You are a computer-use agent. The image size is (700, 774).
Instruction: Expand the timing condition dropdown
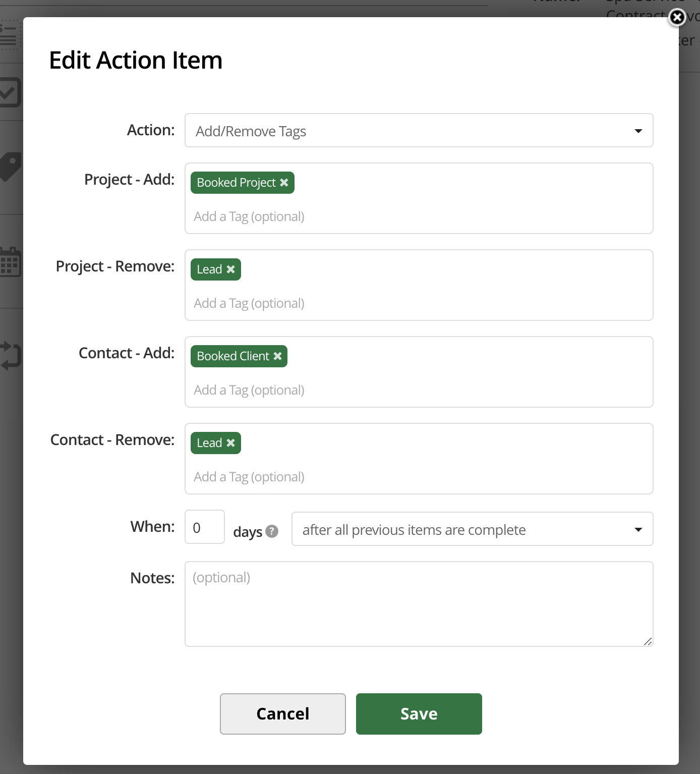click(472, 529)
